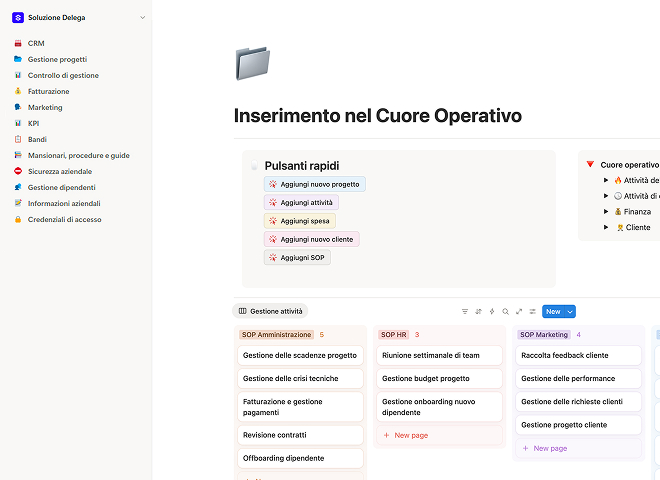Select the Gestione attività view tab
This screenshot has height=480, width=660.
pyautogui.click(x=270, y=311)
